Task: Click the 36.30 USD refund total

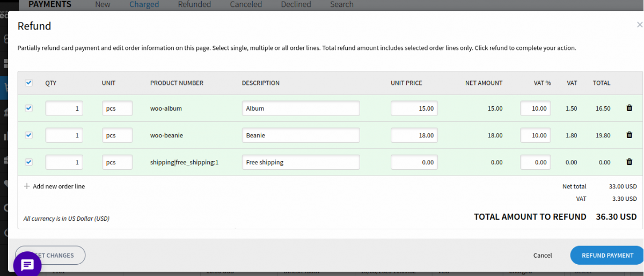Action: 616,217
